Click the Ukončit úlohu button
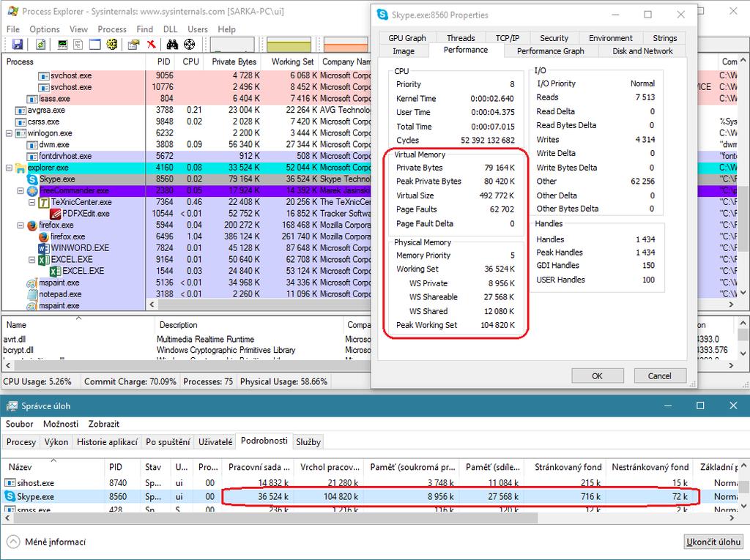This screenshot has height=560, width=750. coord(713,542)
